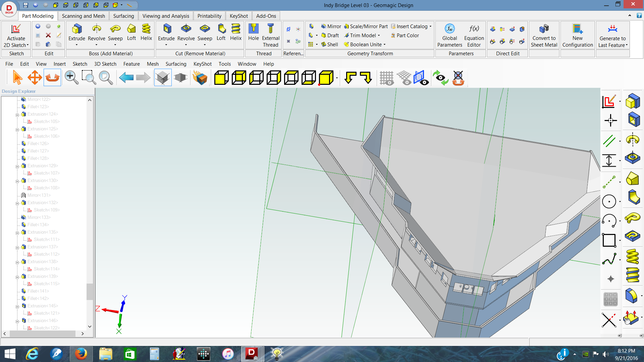Collapse Extrusion<124> tree node
The height and width of the screenshot is (362, 644).
tap(17, 114)
